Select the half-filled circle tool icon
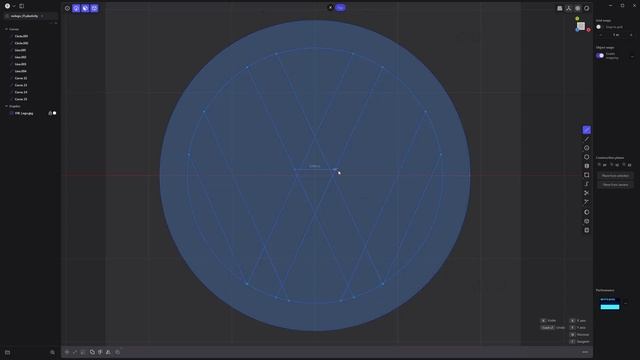The height and width of the screenshot is (360, 640). (x=587, y=212)
